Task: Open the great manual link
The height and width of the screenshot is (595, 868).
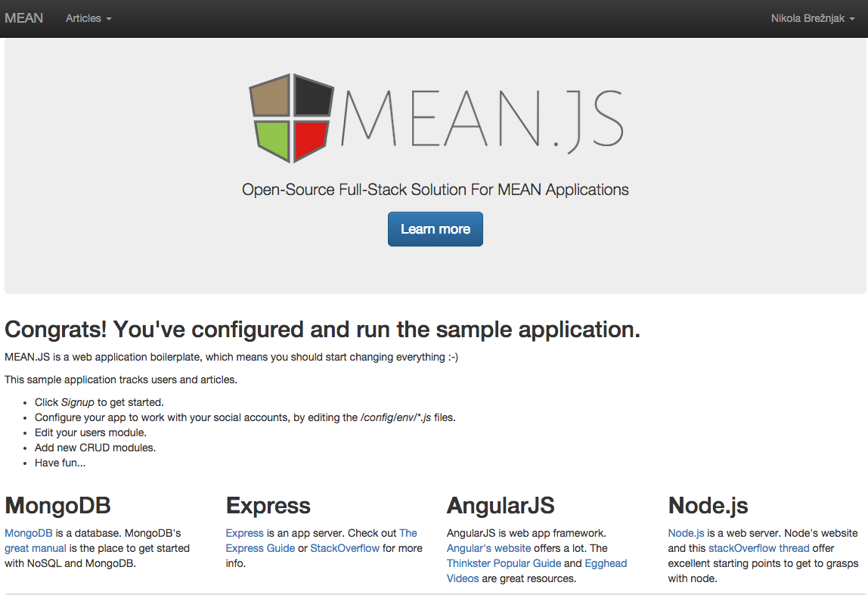Action: coord(36,548)
